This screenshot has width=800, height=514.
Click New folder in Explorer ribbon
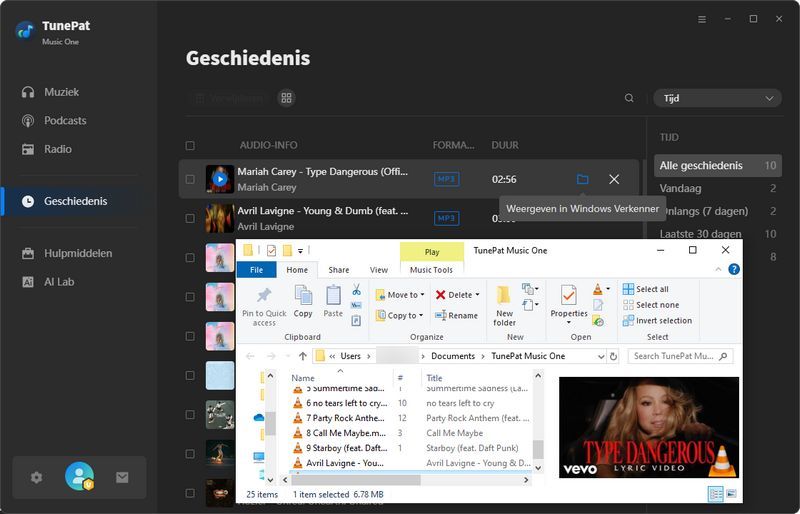click(x=504, y=306)
